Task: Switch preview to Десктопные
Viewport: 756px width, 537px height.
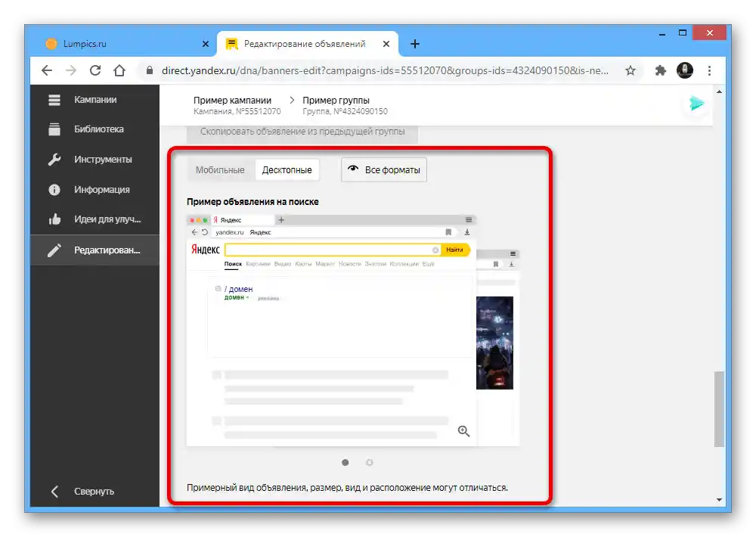Action: coord(287,170)
